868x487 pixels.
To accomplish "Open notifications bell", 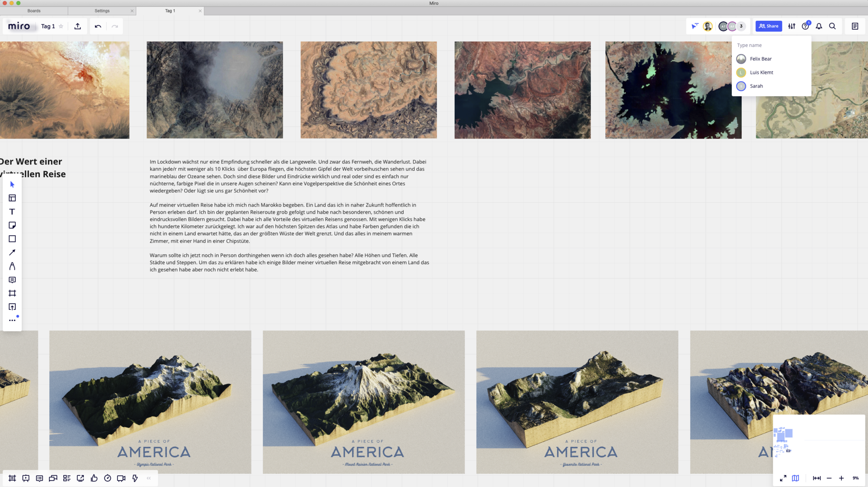I will click(819, 26).
